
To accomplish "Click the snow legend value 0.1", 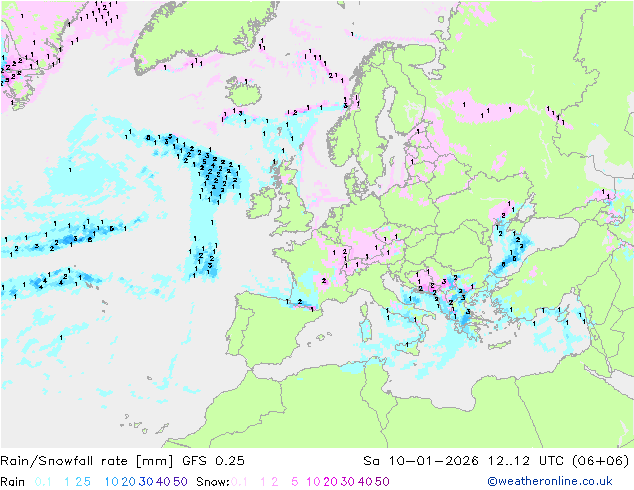I will (239, 482).
